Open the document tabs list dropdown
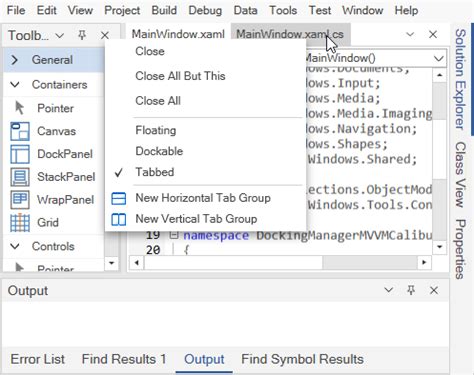 coord(410,34)
